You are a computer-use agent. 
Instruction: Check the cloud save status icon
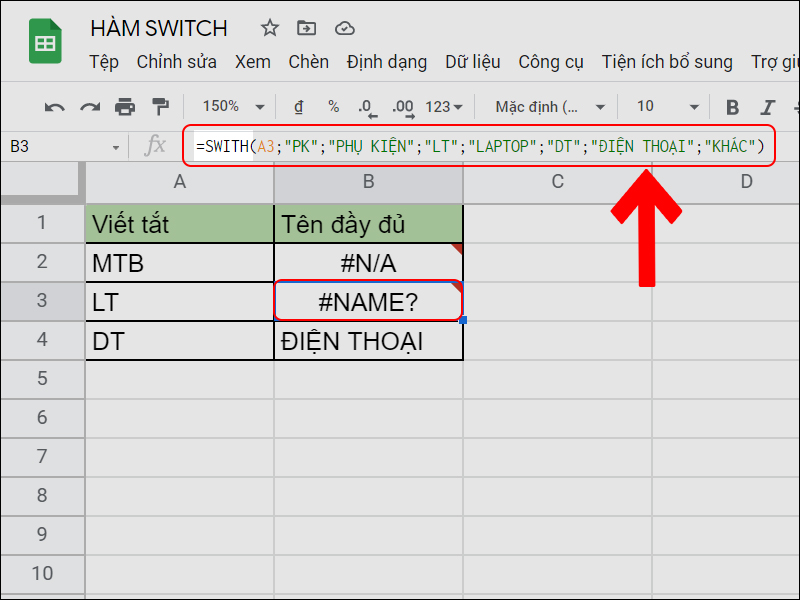344,28
